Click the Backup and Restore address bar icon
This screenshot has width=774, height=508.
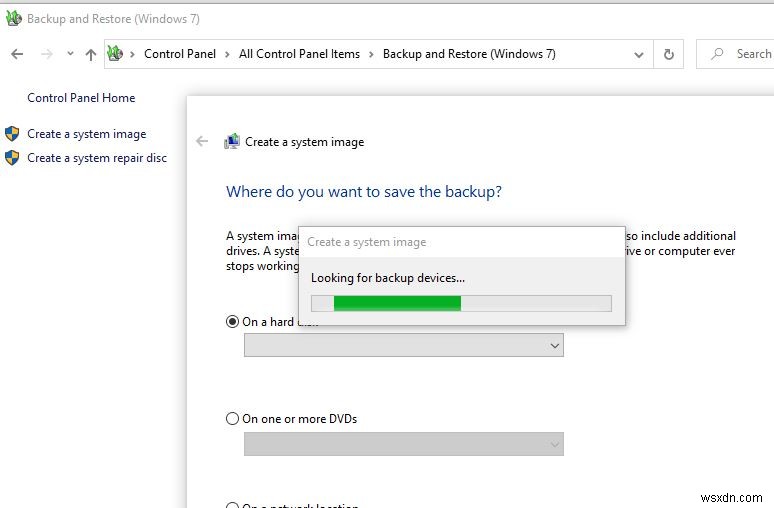click(115, 53)
